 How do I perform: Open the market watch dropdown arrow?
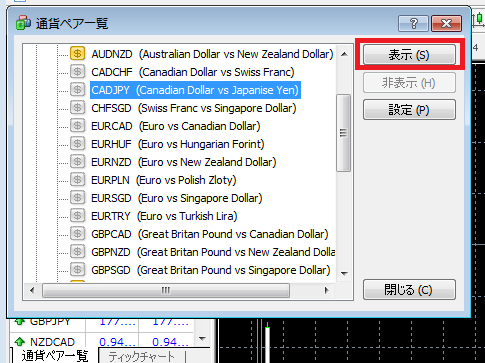pyautogui.click(x=202, y=339)
